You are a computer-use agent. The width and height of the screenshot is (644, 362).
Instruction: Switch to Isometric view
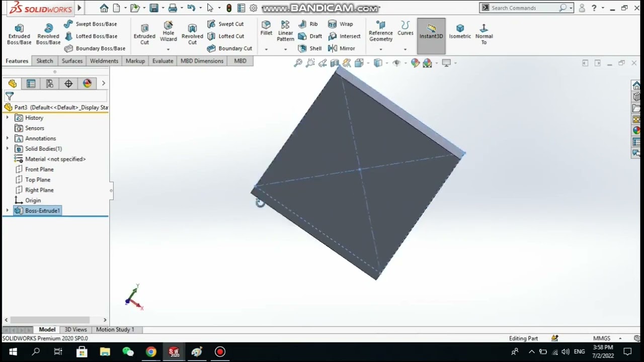pyautogui.click(x=460, y=31)
